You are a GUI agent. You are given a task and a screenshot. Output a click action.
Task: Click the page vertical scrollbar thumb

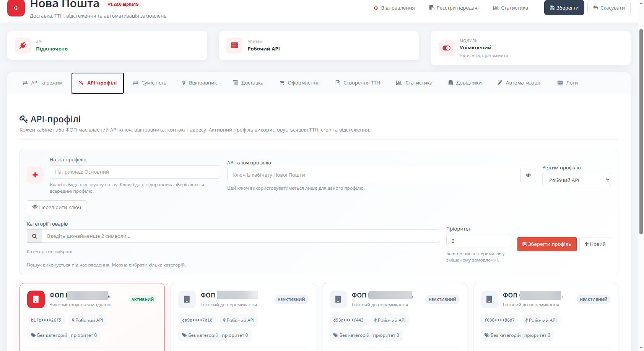641,131
